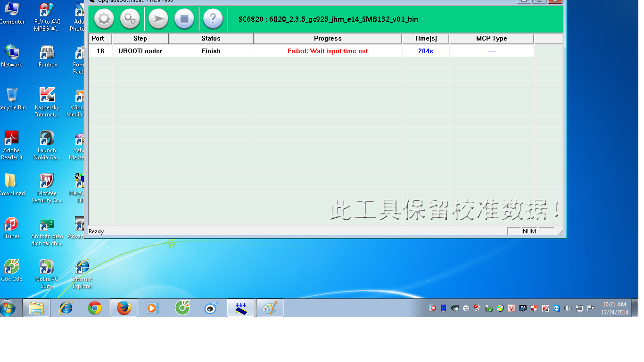
Task: Select Kaspersky Internet desktop shortcut
Action: coord(47,102)
